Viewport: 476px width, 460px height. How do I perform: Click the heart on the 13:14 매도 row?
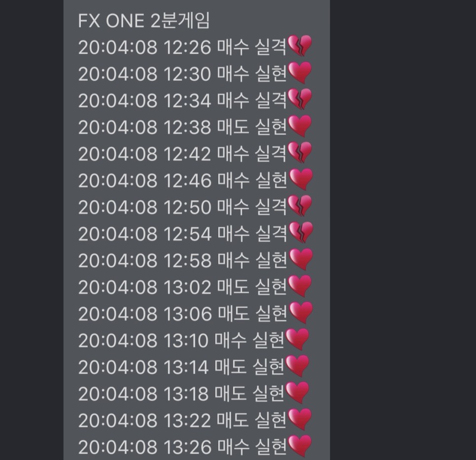pos(297,366)
